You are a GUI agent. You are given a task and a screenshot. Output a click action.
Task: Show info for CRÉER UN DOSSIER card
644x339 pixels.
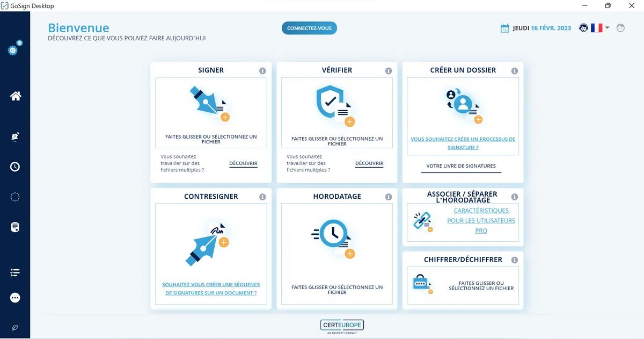point(515,71)
